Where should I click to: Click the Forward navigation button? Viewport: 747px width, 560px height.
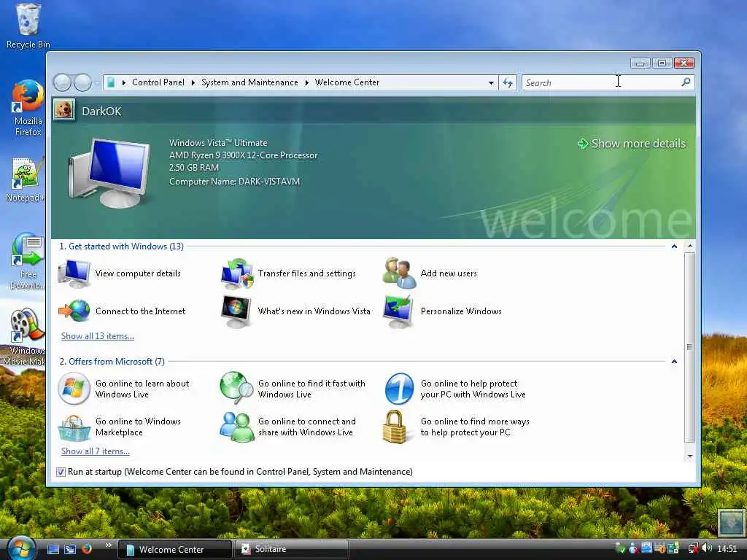[82, 82]
